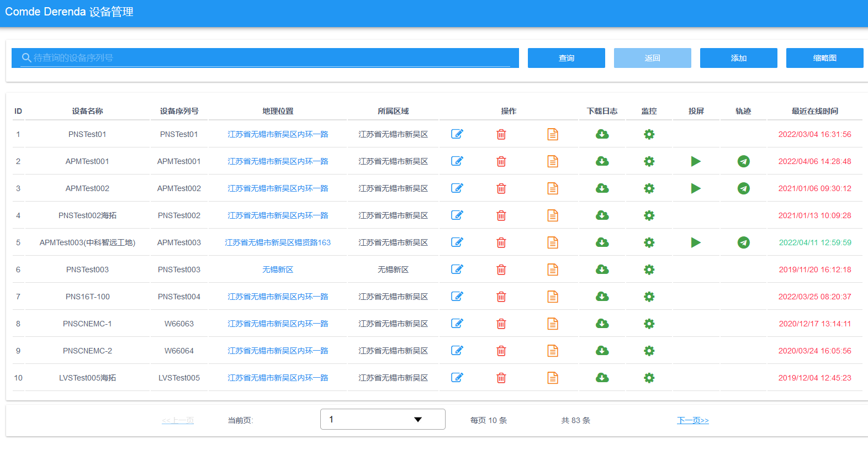Go to next page via 下一页 link
This screenshot has height=449, width=868.
[692, 420]
